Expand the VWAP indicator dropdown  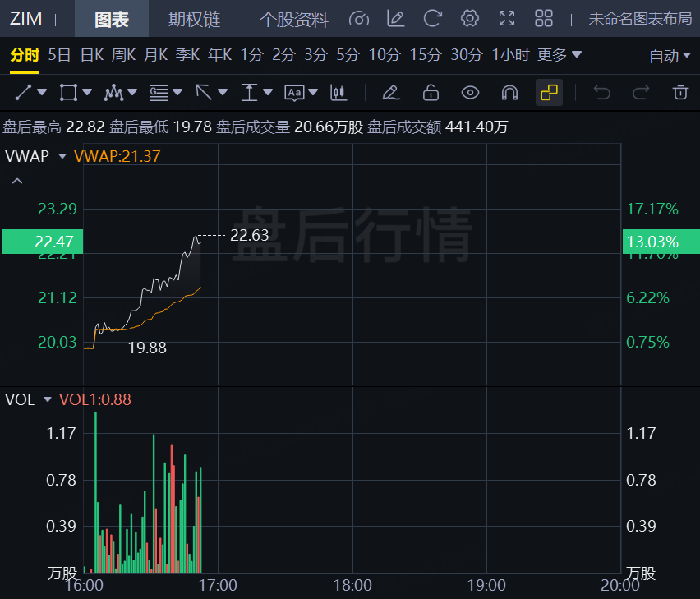pos(62,156)
